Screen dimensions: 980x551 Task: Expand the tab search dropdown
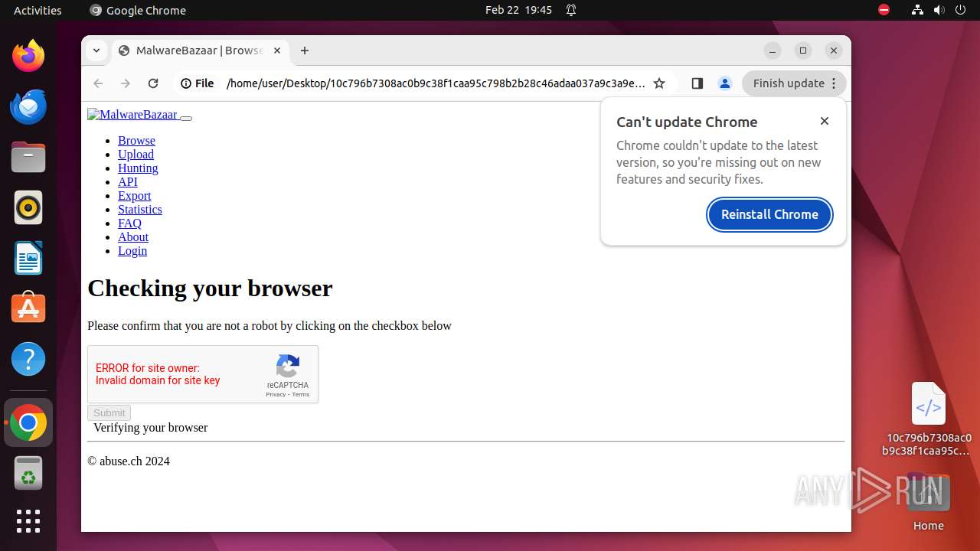coord(96,51)
